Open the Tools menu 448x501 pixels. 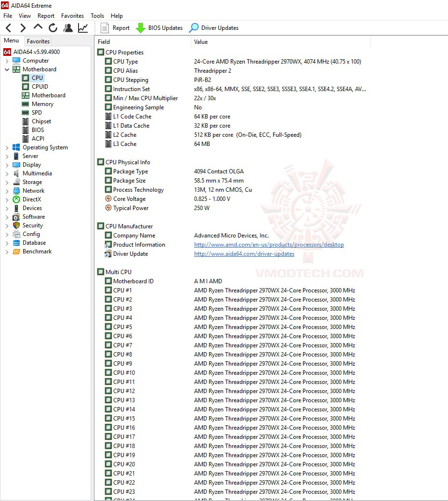click(x=97, y=15)
